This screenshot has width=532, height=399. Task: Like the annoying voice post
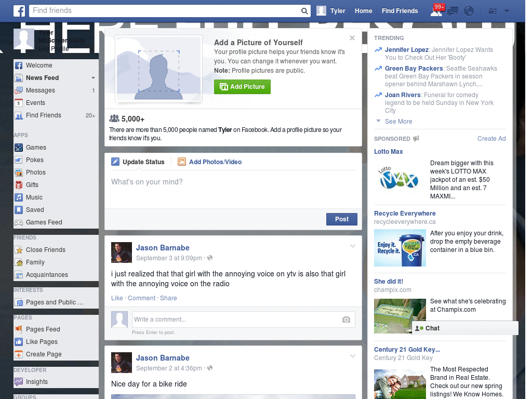pyautogui.click(x=117, y=298)
